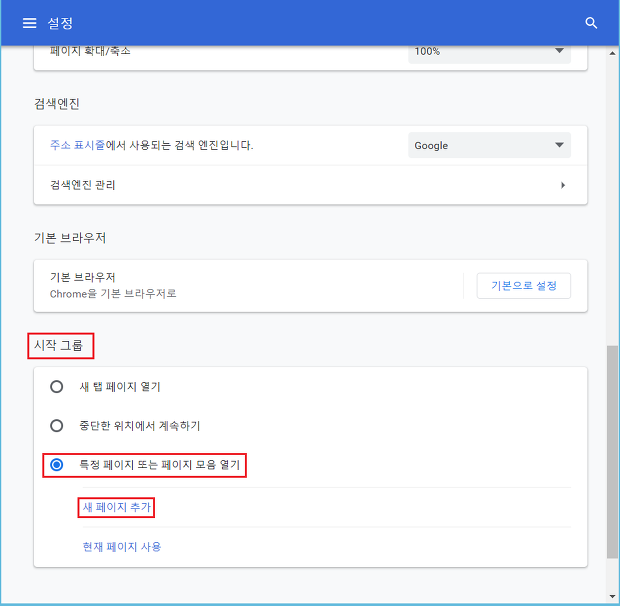Click 현재 페이지 사용 link
620x606 pixels.
point(122,546)
